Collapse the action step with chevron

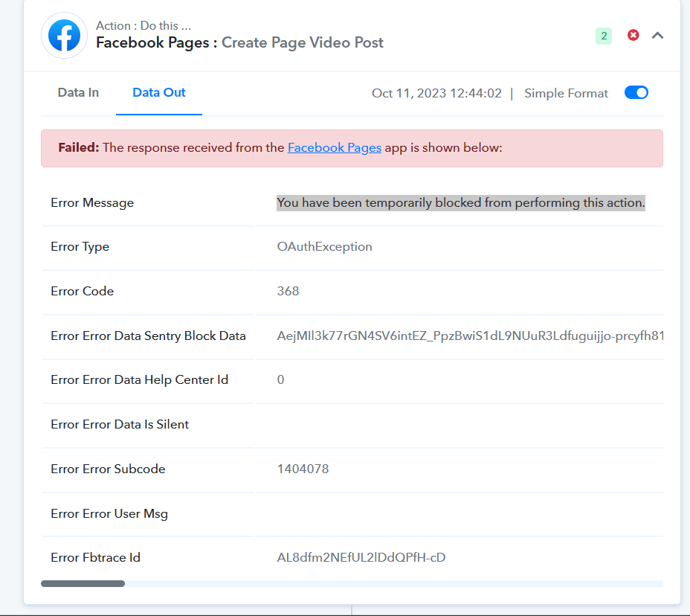coord(657,35)
